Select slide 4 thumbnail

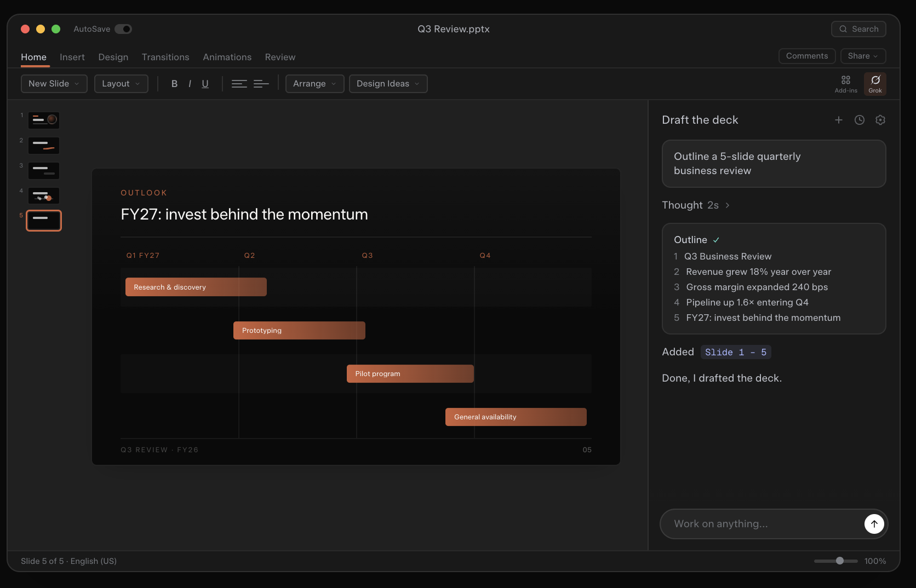click(44, 195)
